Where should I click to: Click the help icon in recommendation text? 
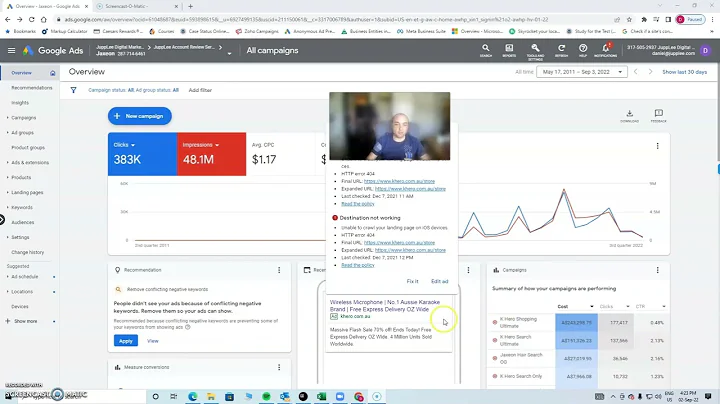coord(187,327)
